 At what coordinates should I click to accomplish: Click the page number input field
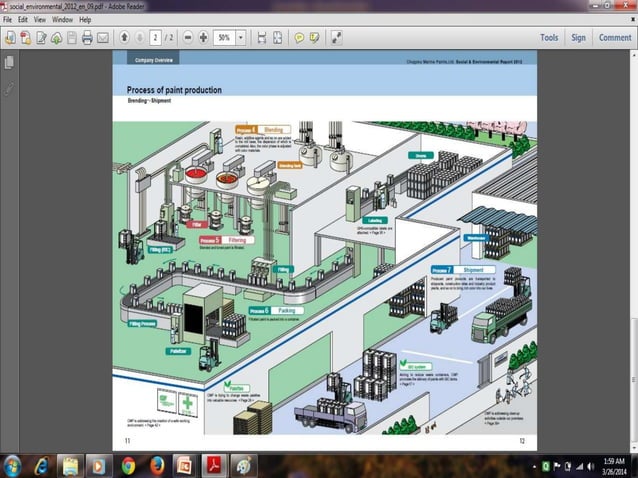[156, 38]
